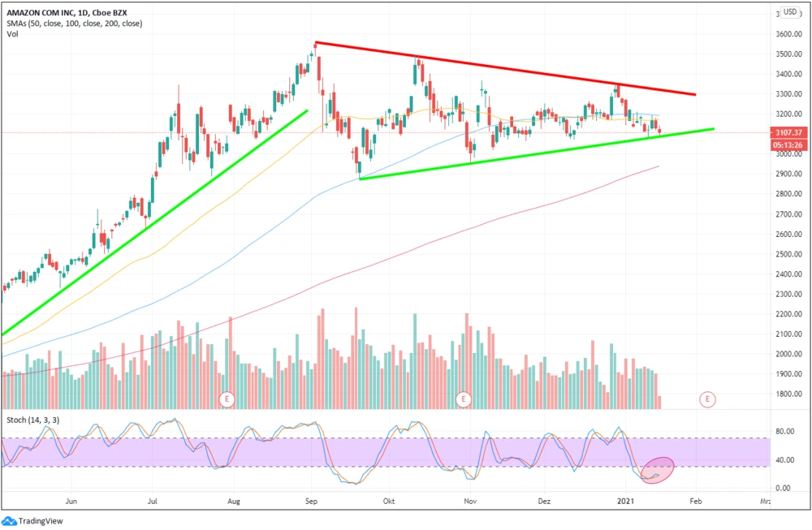Click the Vol indicator label

(13, 35)
